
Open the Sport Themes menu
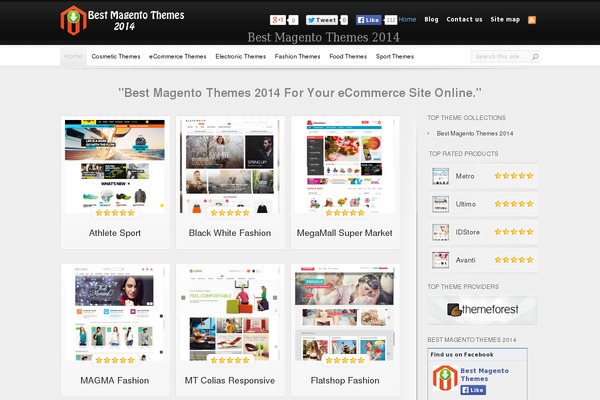395,56
